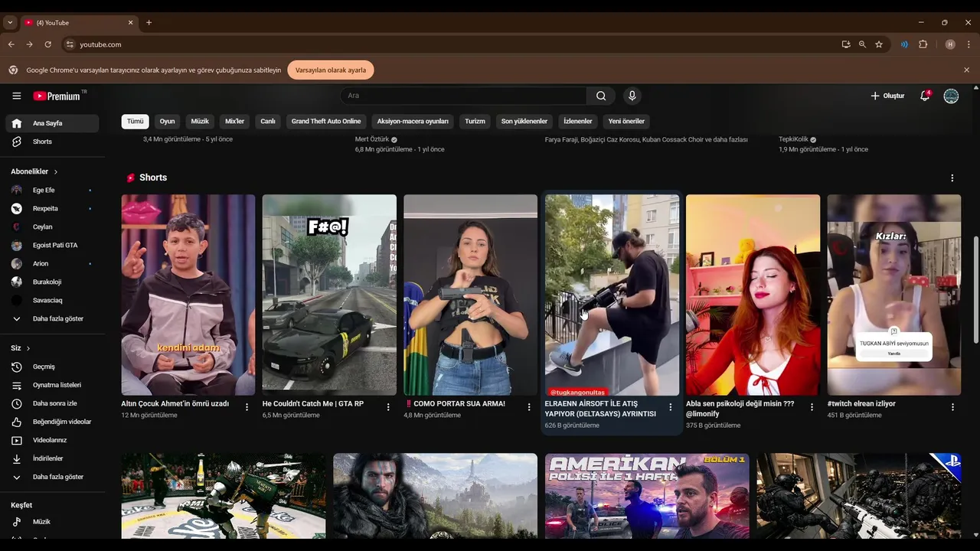Open options for #twitch elrean izliyor short
Screen dimensions: 980x551
point(953,407)
